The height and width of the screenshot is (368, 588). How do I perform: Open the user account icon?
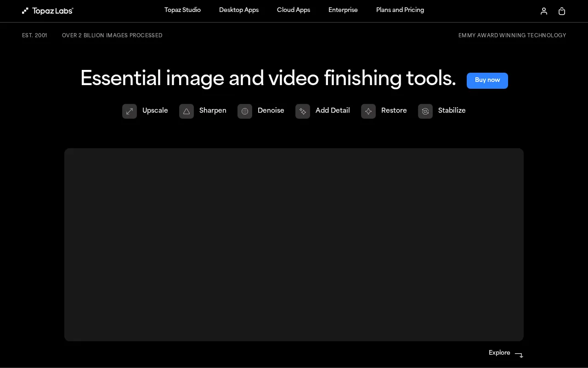[x=544, y=11]
